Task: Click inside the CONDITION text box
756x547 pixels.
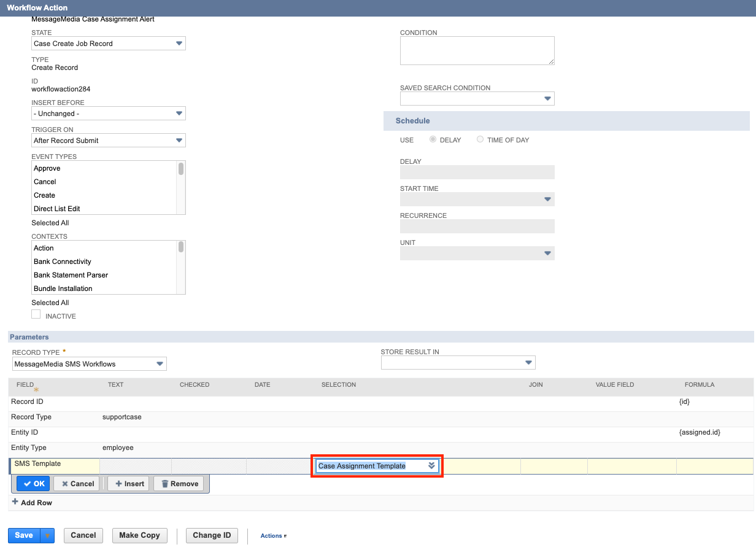Action: pyautogui.click(x=477, y=50)
